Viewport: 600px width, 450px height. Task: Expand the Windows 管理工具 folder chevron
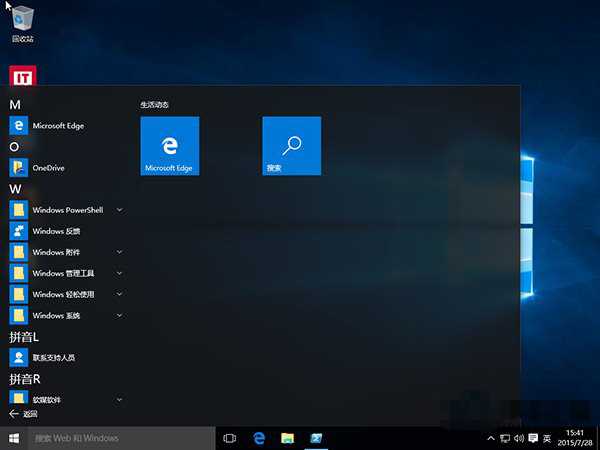click(119, 273)
